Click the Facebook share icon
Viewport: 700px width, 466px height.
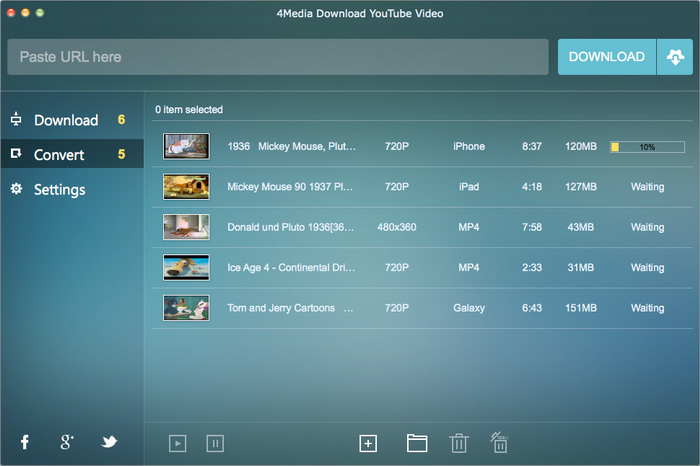pos(24,442)
